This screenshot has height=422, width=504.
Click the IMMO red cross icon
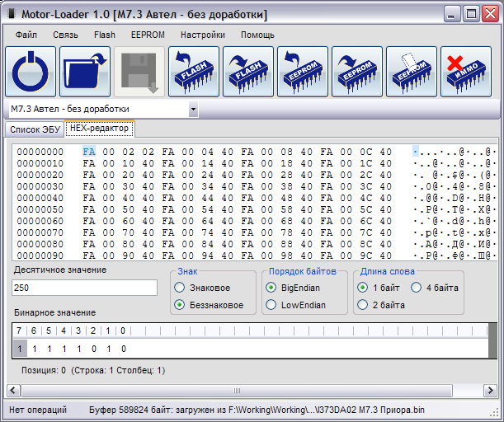[x=466, y=73]
